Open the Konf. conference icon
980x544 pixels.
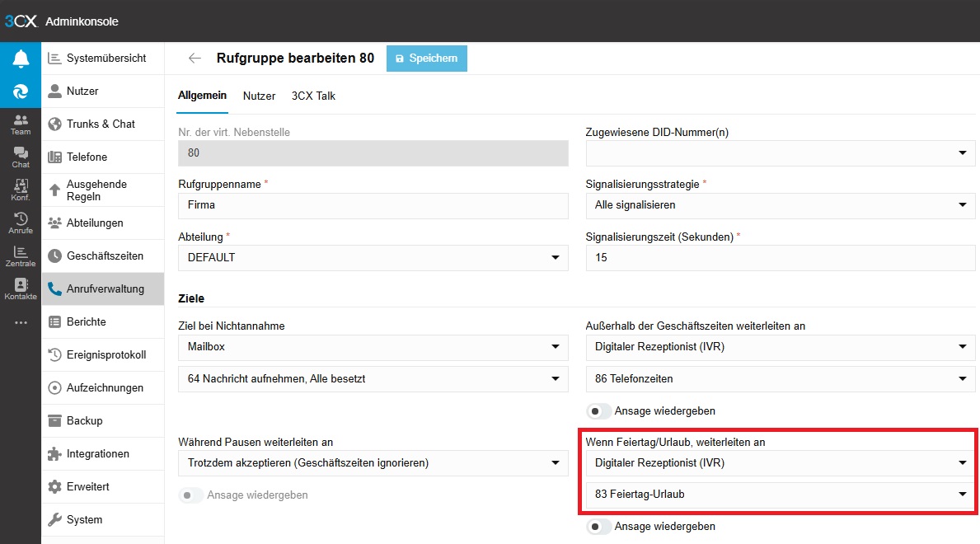21,190
